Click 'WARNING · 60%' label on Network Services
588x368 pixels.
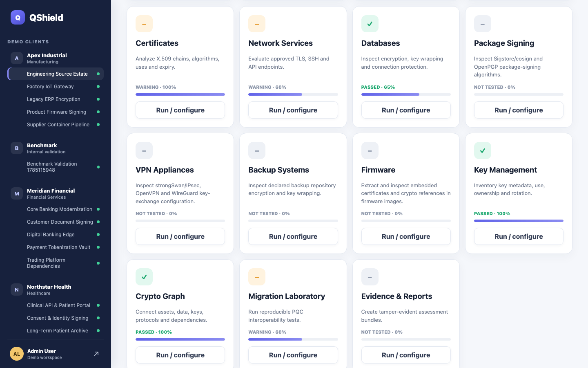267,87
